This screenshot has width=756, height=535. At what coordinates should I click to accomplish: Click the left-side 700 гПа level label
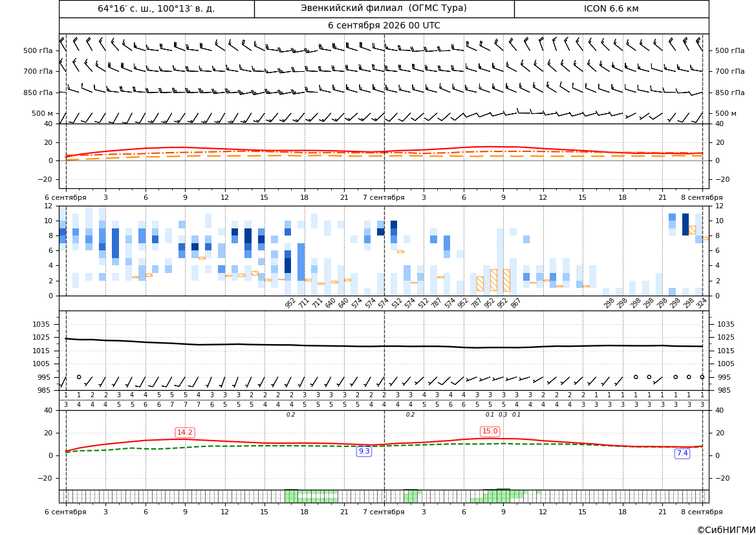pos(38,71)
